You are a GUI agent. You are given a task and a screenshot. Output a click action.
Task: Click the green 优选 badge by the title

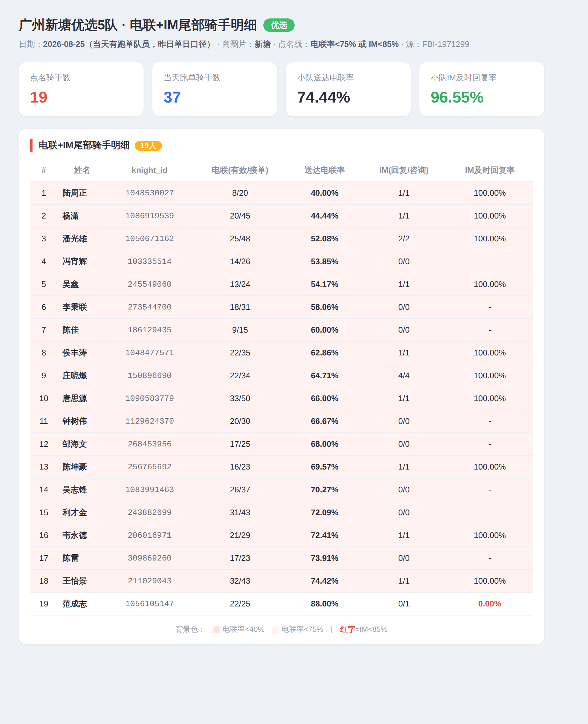279,25
